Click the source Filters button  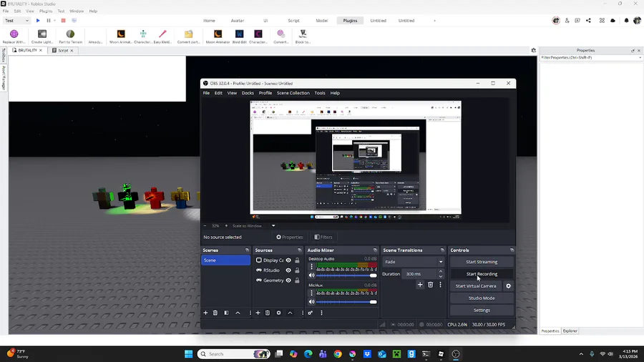323,238
